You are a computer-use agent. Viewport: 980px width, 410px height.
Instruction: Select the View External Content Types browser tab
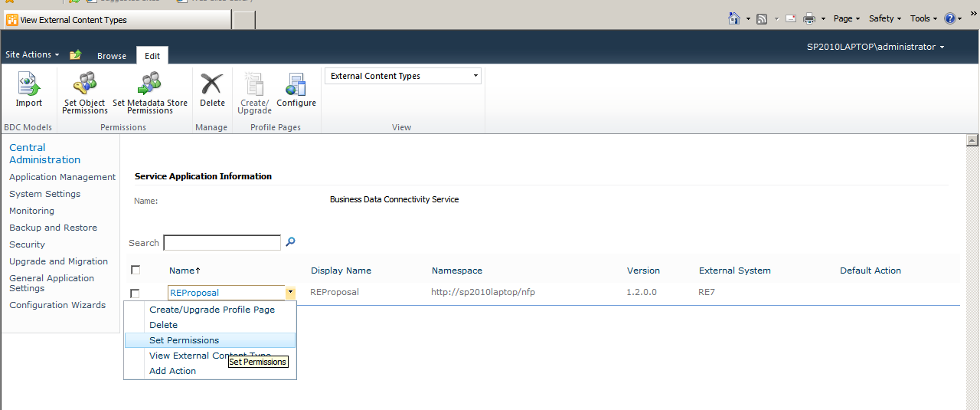(x=116, y=20)
